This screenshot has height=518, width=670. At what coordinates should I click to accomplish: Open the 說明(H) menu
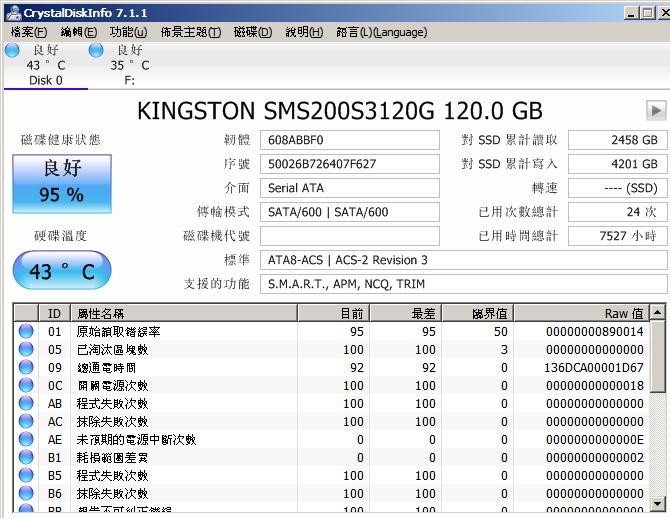pos(304,32)
